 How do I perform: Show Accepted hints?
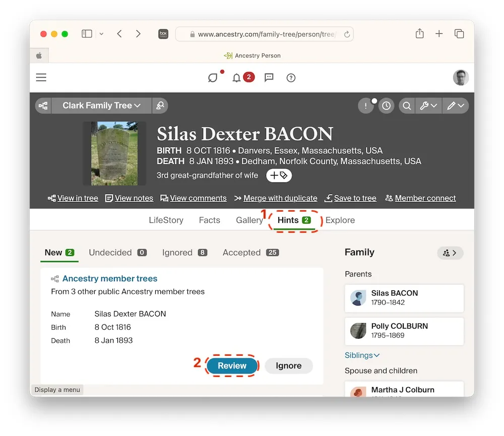(x=250, y=253)
